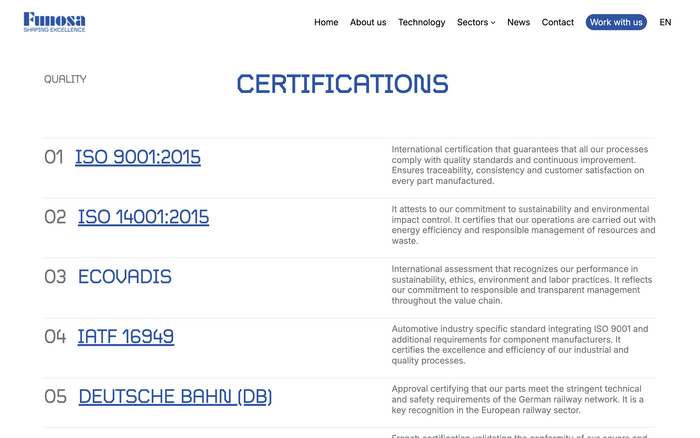This screenshot has width=700, height=438.
Task: Expand the Sectors dropdown menu
Action: point(476,22)
